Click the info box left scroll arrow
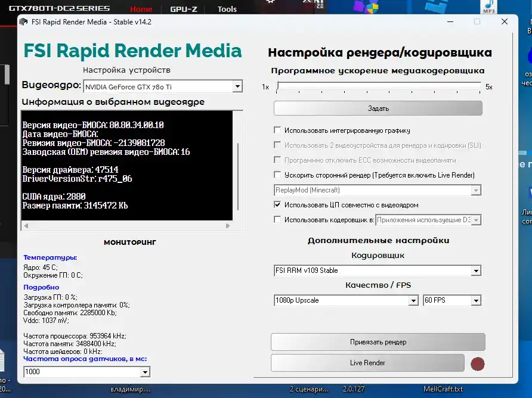The height and width of the screenshot is (398, 532). (26, 226)
